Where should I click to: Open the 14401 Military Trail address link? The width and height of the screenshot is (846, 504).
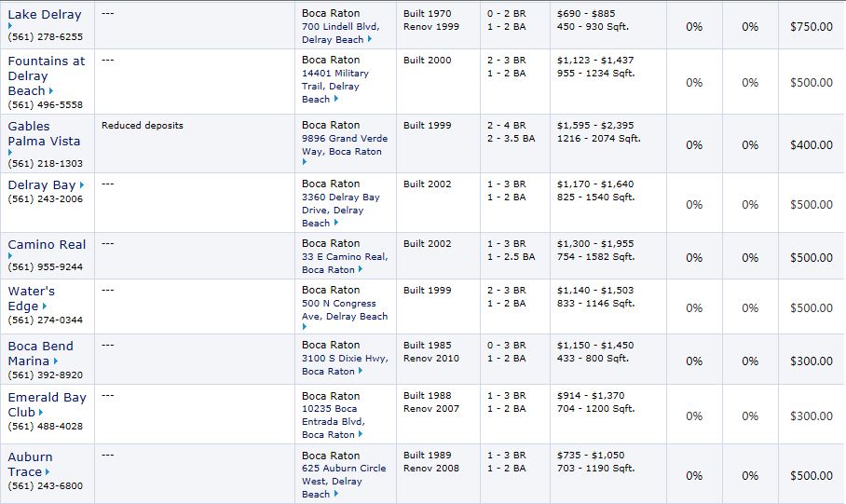tap(335, 86)
